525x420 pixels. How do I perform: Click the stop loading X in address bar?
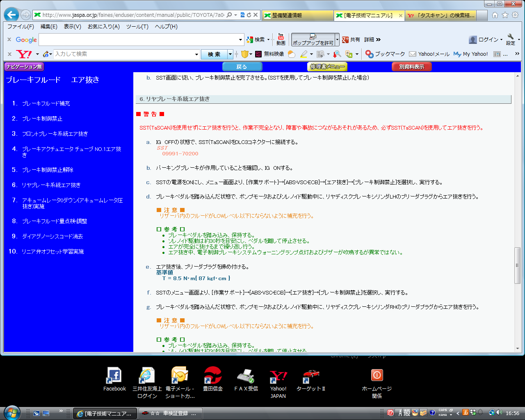click(x=256, y=15)
